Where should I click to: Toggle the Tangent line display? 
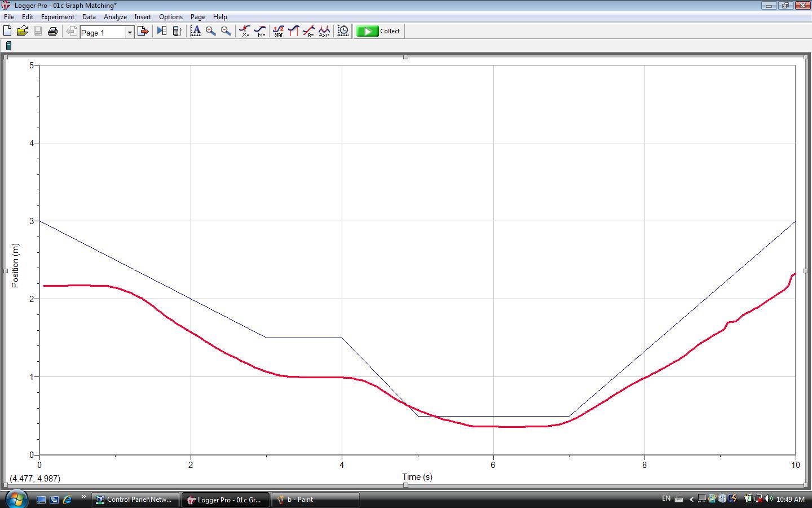(260, 31)
